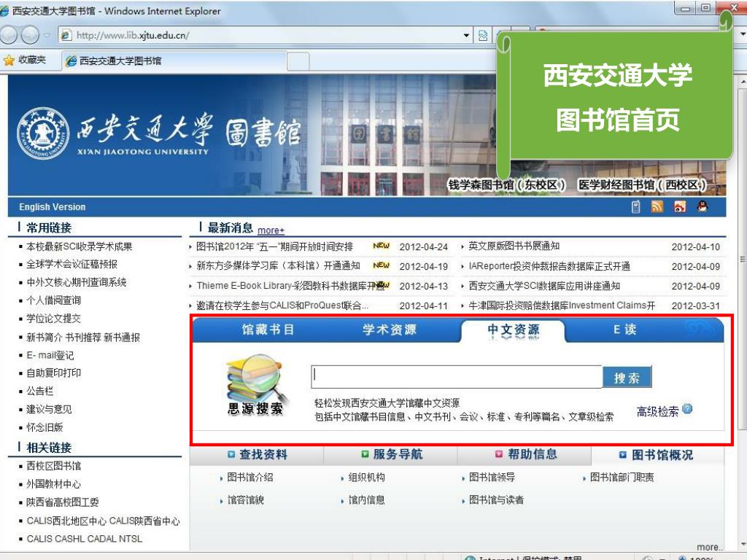Click the Compatibility View icon beside address bar
Viewport: 747px width, 560px height.
483,35
